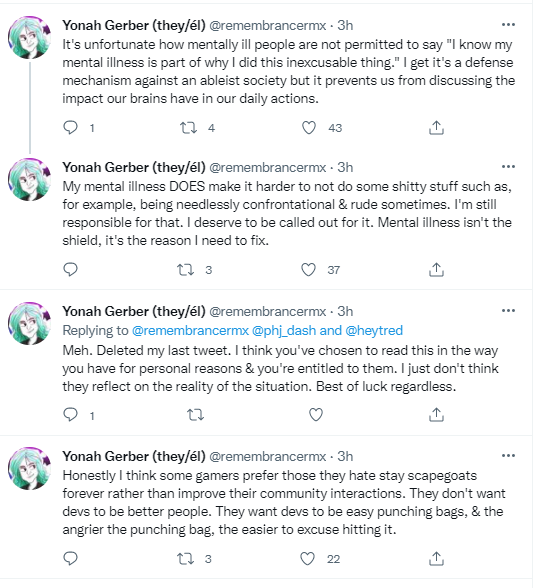Reply to 'My mental illness DOES' tweet
Viewport: 548px width, 588px height.
click(70, 270)
